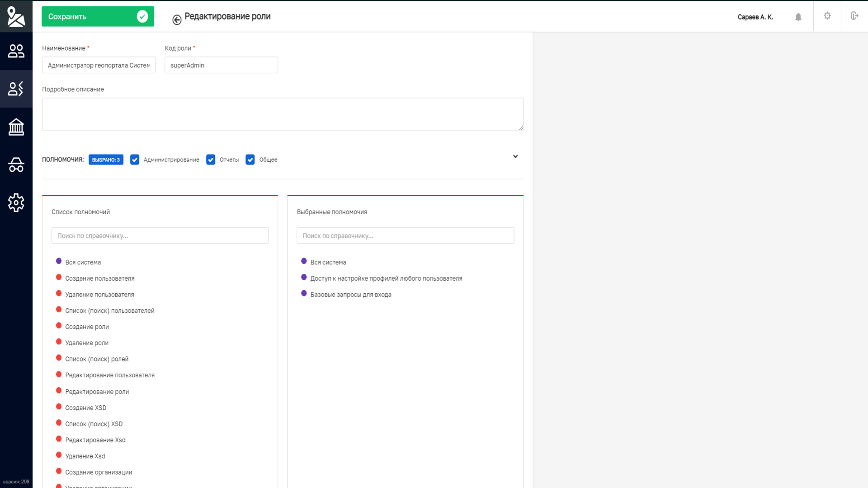Screen dimensions: 868x488
Task: Click the geoportal map logo icon
Action: coord(16,16)
